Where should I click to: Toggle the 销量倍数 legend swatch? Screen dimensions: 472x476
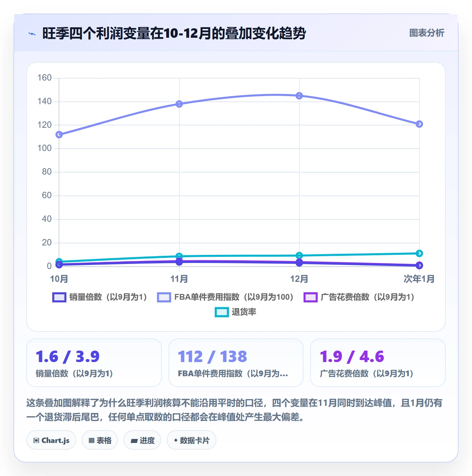[x=59, y=297]
